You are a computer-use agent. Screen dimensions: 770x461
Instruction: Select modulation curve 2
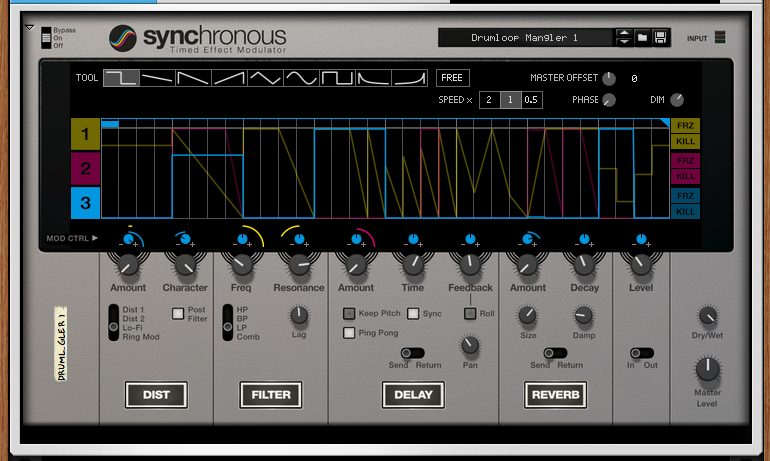[85, 168]
